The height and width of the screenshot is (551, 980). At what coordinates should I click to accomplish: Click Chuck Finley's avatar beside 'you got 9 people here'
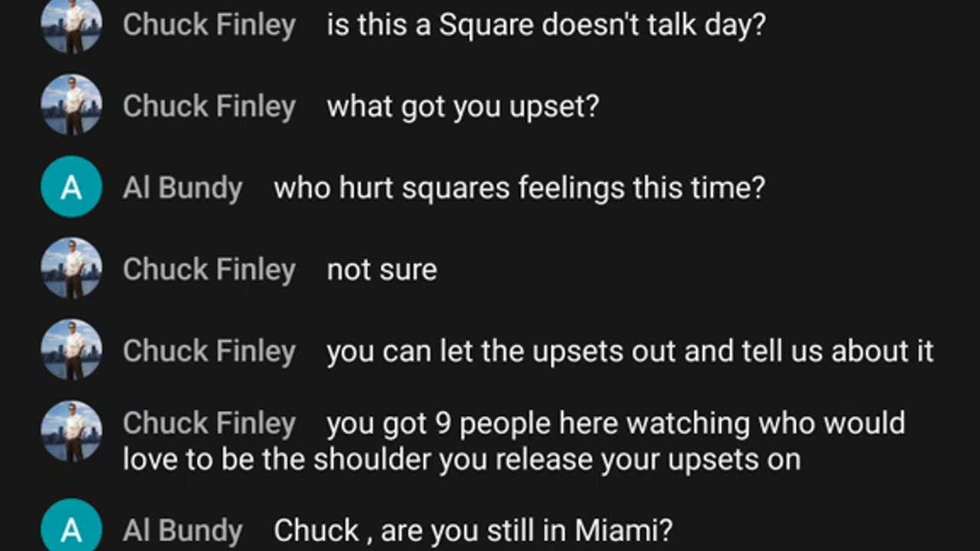71,431
